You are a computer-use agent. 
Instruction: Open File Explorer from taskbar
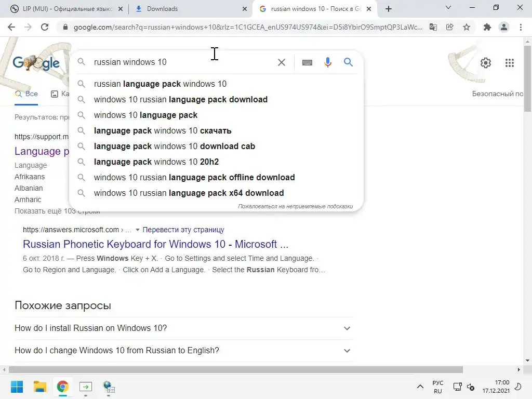tap(39, 387)
